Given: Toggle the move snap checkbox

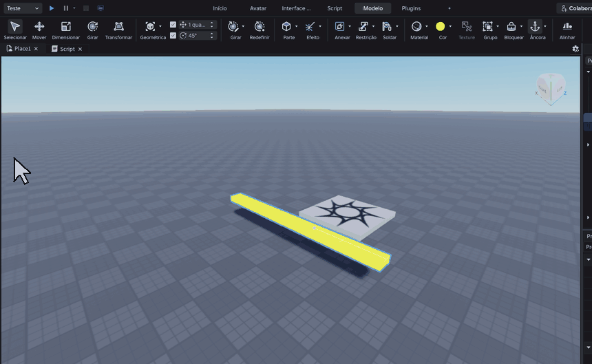Looking at the screenshot, I should [x=173, y=25].
